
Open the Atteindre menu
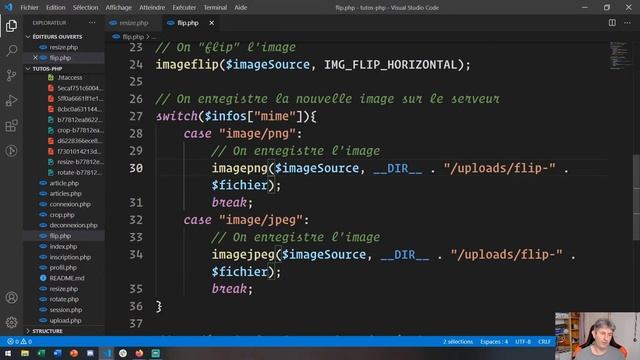pos(152,7)
